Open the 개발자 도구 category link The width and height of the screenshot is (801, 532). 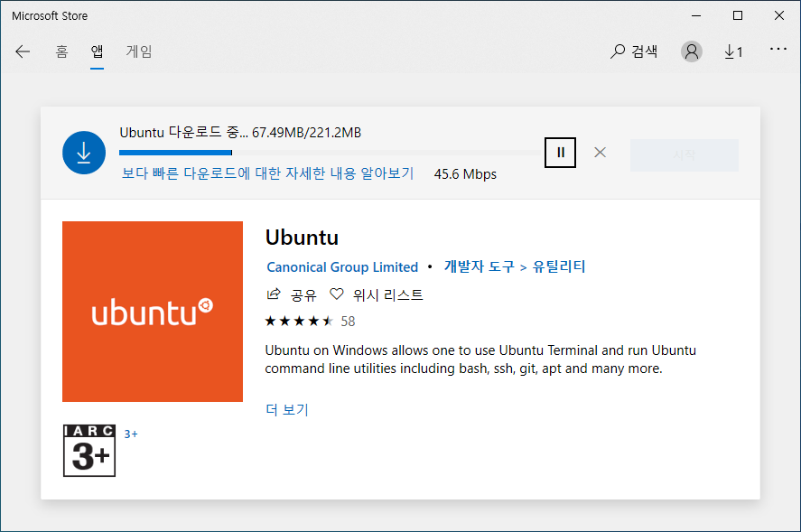click(x=480, y=266)
